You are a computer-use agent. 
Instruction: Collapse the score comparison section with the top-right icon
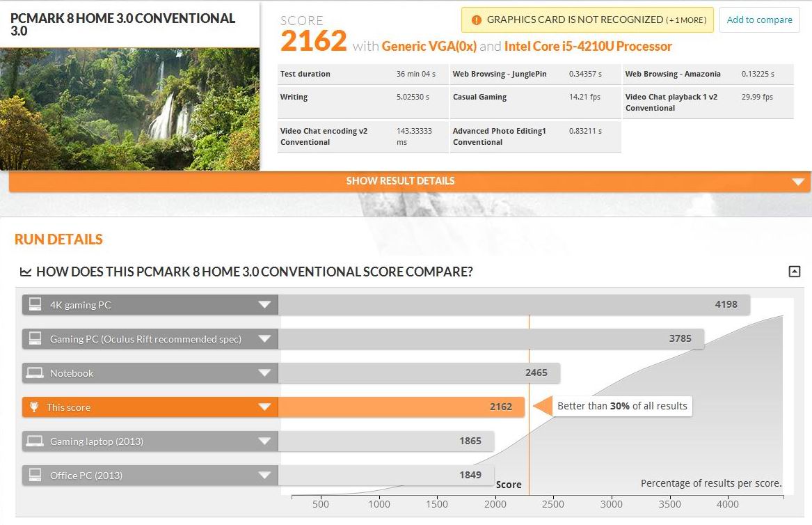pos(795,271)
